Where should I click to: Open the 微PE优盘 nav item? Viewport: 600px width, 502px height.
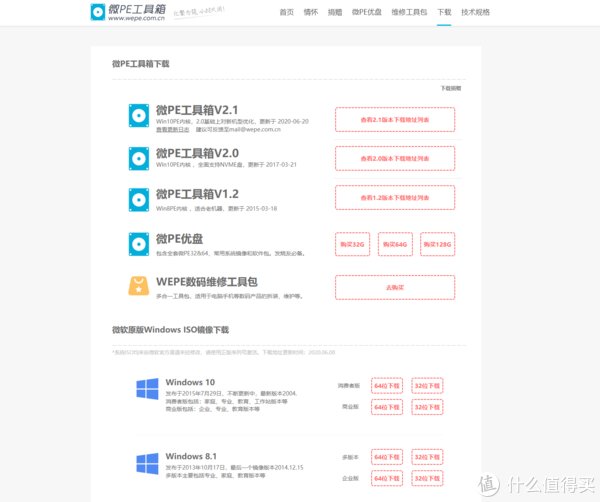pyautogui.click(x=367, y=12)
